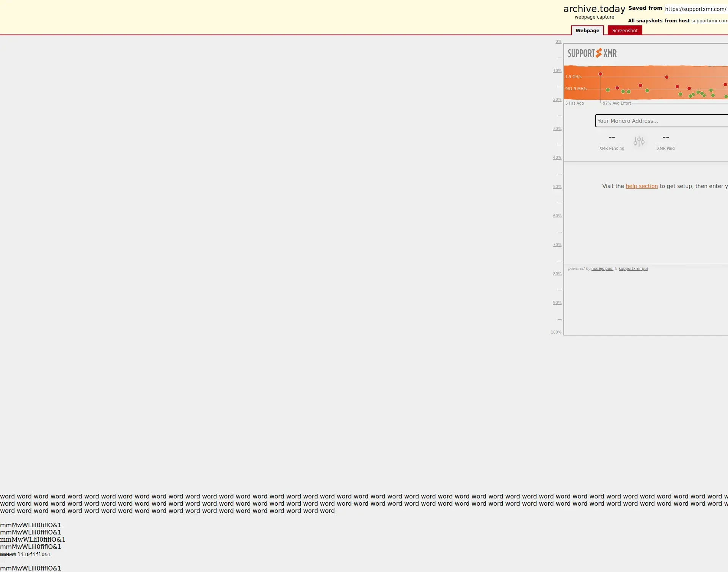The height and width of the screenshot is (572, 728).
Task: Click the SupportXMR logo
Action: (592, 53)
